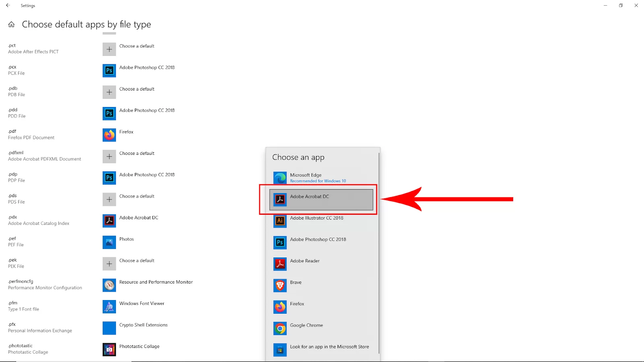Pick Brave from the app list
Image resolution: width=644 pixels, height=362 pixels.
tap(322, 286)
